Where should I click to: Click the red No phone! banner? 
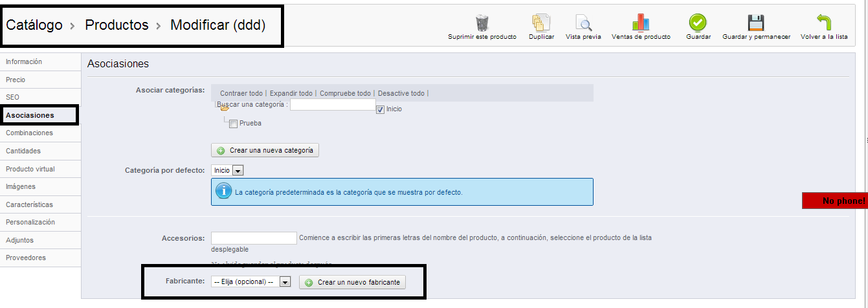[x=834, y=201]
